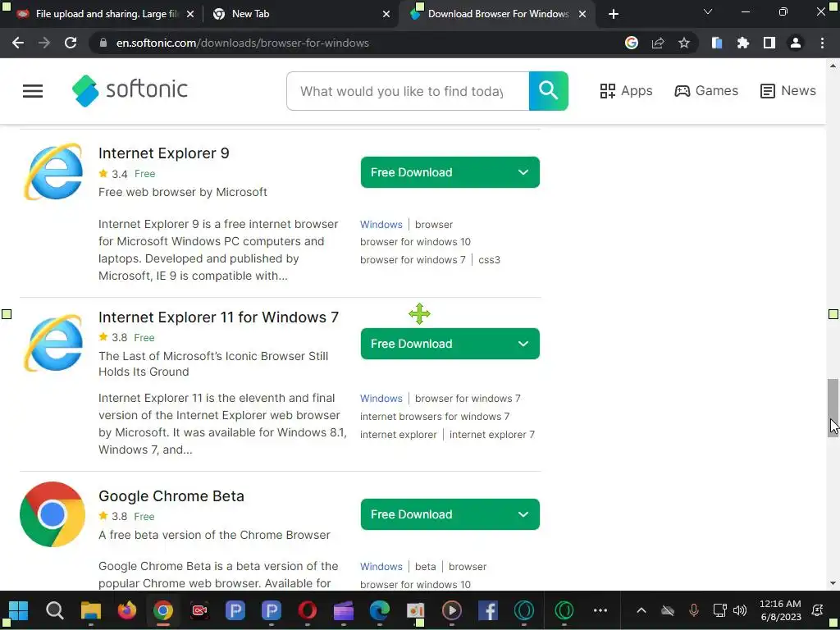840x630 pixels.
Task: Open Microsoft Edge from the taskbar
Action: click(x=379, y=610)
